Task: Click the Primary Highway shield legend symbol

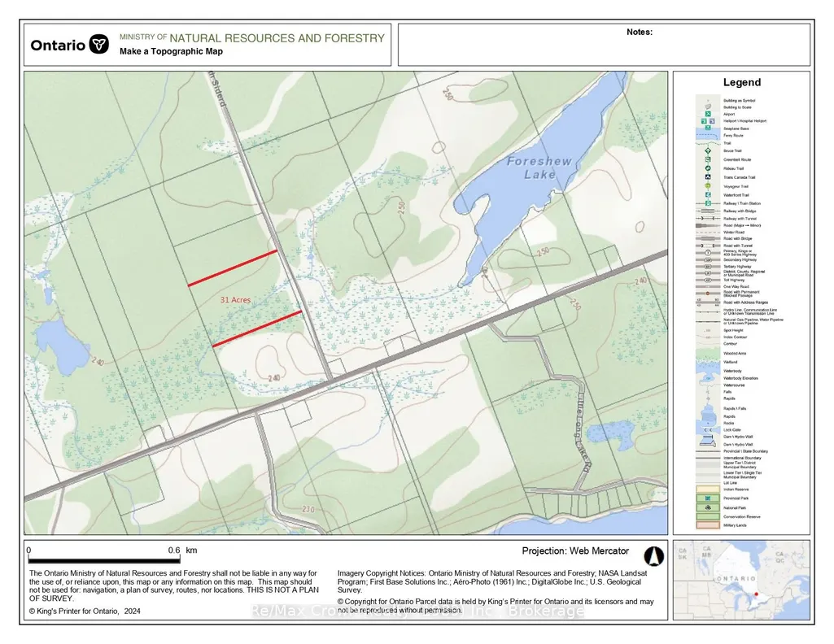Action: point(708,253)
